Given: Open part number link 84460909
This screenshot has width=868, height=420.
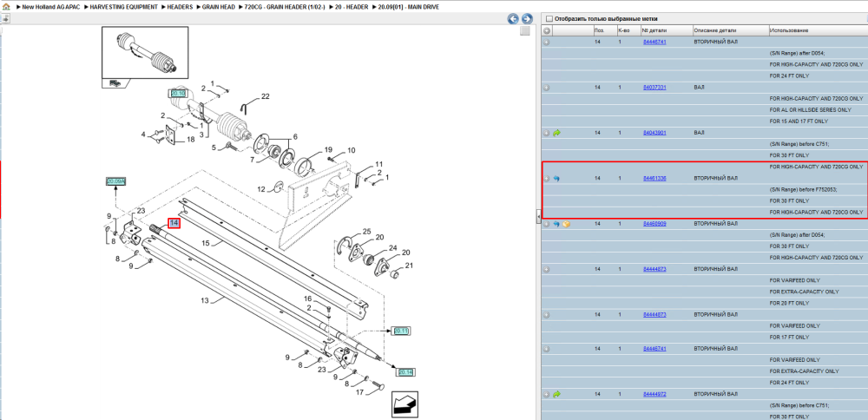Looking at the screenshot, I should pyautogui.click(x=654, y=224).
